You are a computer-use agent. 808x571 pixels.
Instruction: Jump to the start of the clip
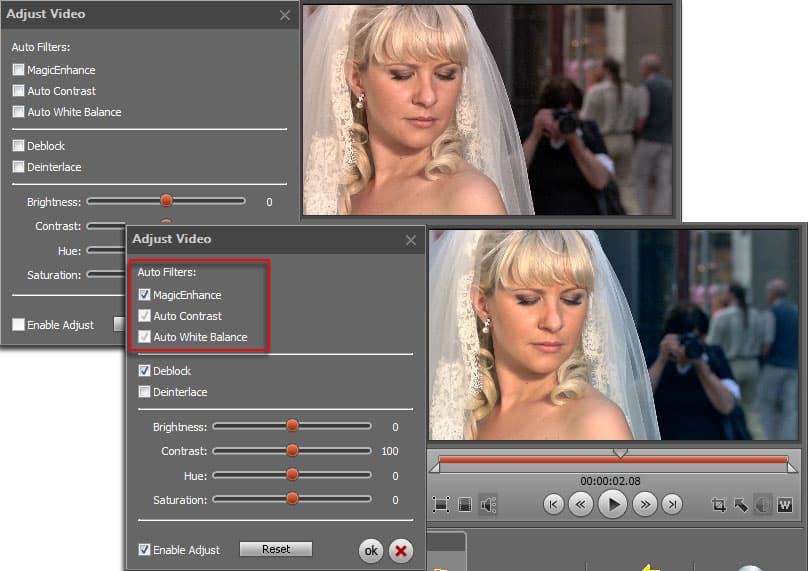pos(553,504)
